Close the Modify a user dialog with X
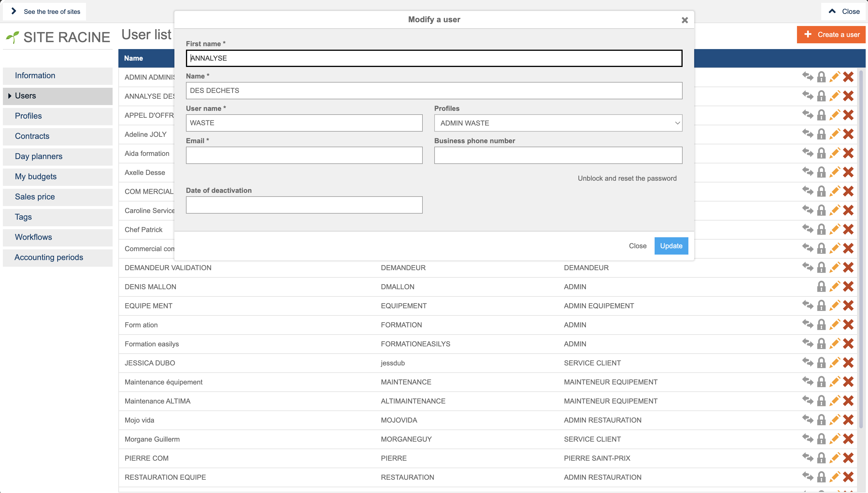The width and height of the screenshot is (868, 493). [x=684, y=20]
